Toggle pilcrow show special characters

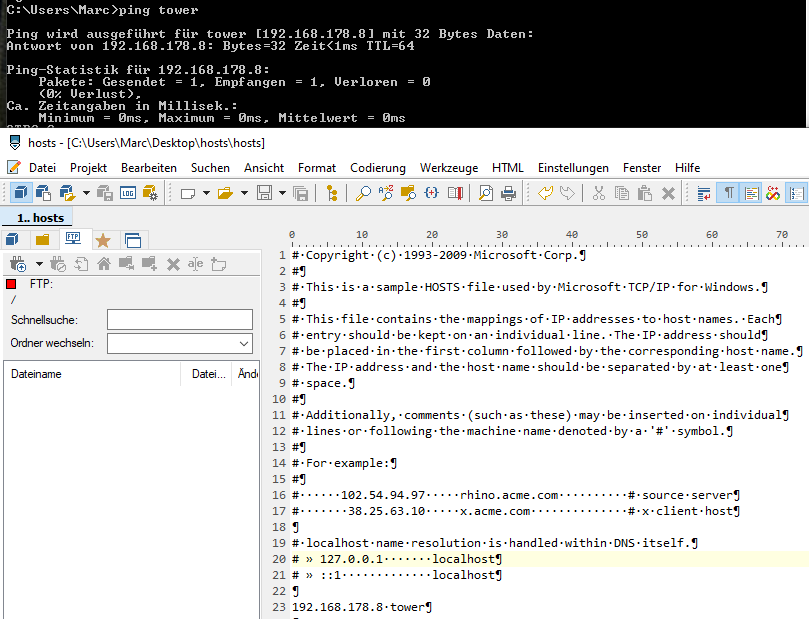(x=729, y=193)
